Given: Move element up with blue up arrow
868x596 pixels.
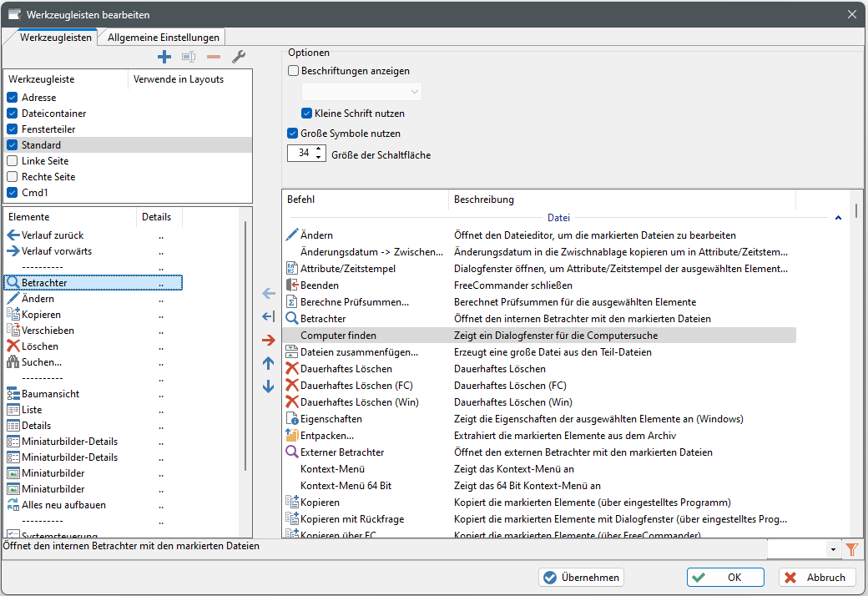Looking at the screenshot, I should (268, 363).
